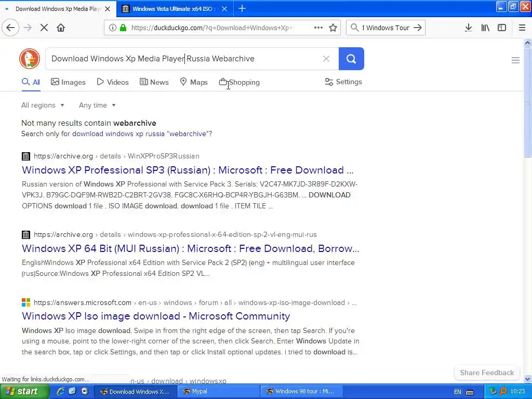Close the Download Windows Xp Media Player tab

tap(108, 9)
